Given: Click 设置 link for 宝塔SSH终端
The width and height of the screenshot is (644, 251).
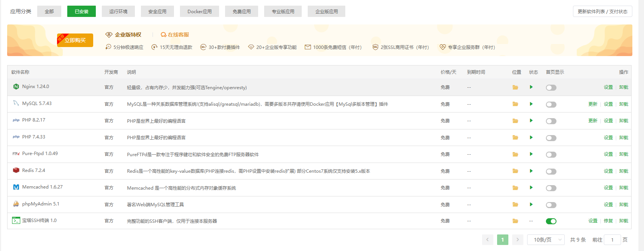Looking at the screenshot, I should point(593,221).
